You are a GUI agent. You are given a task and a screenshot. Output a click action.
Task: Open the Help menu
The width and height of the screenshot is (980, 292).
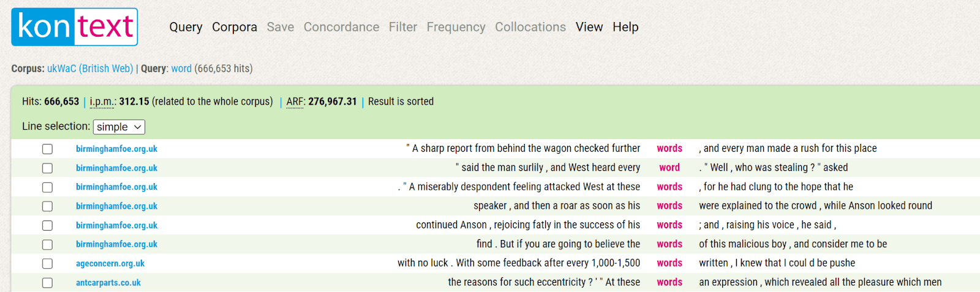pos(625,27)
